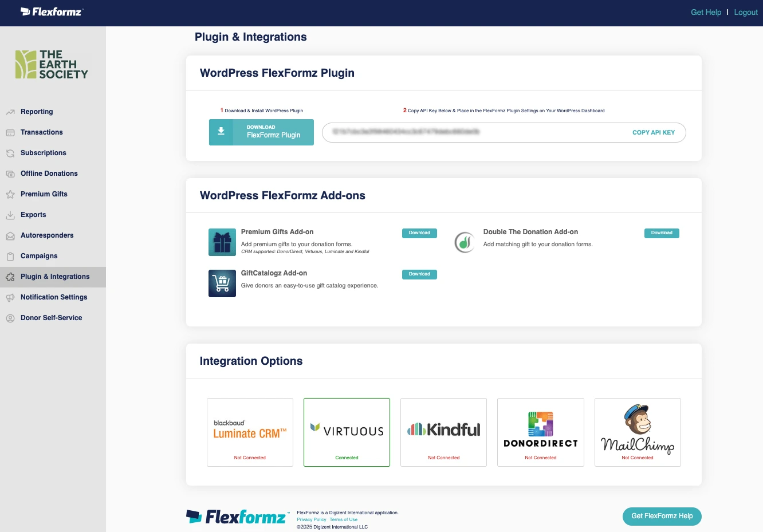Download the GiftCatalogz Add-on

click(x=419, y=274)
